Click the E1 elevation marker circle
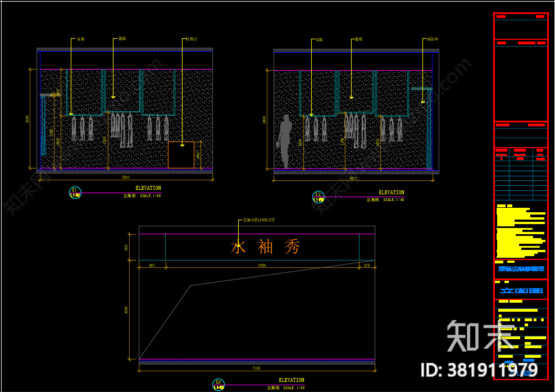Image resolution: width=555 pixels, height=392 pixels. point(75,193)
